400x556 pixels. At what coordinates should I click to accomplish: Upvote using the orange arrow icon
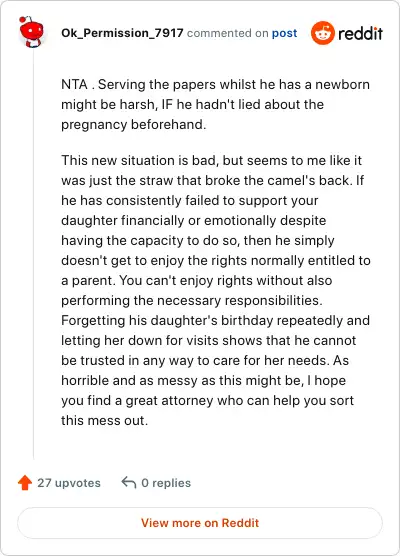pyautogui.click(x=25, y=483)
